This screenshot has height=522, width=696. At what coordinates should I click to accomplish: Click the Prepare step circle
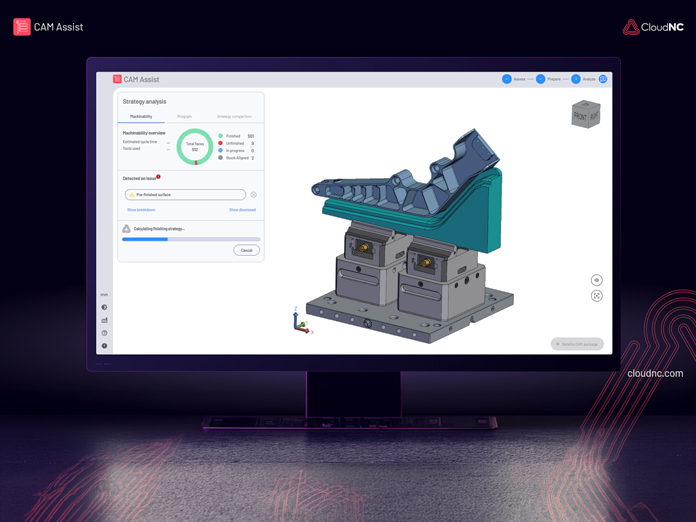click(x=541, y=79)
